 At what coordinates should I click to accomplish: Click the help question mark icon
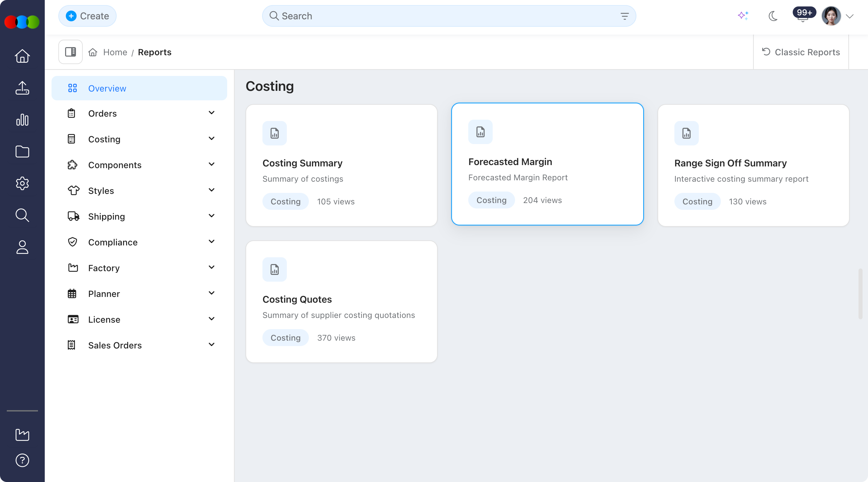tap(22, 460)
